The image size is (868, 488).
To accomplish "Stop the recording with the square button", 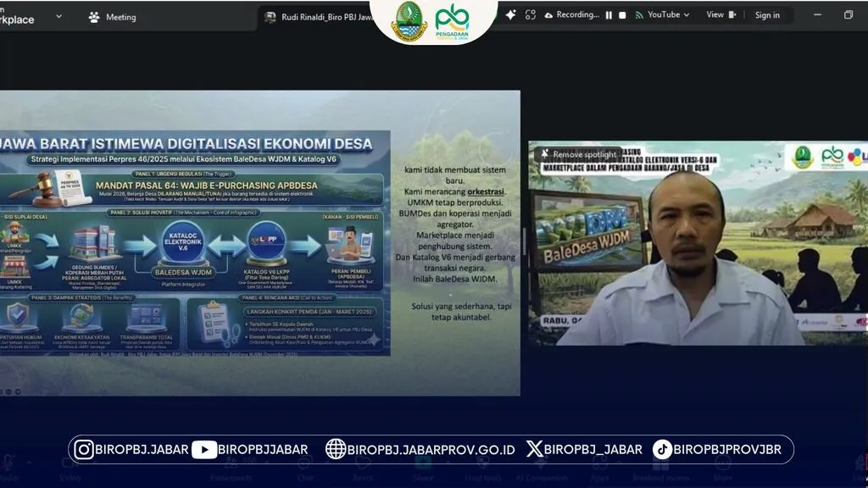I will click(623, 15).
